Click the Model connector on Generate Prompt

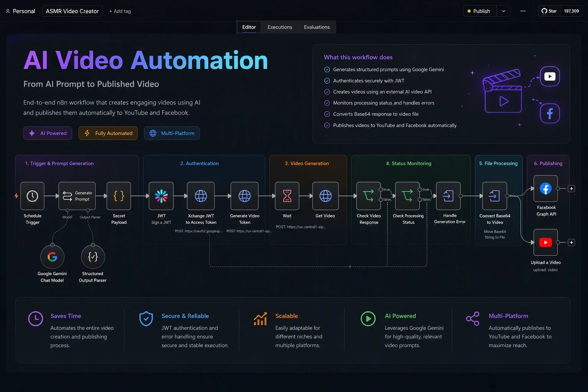tap(68, 210)
